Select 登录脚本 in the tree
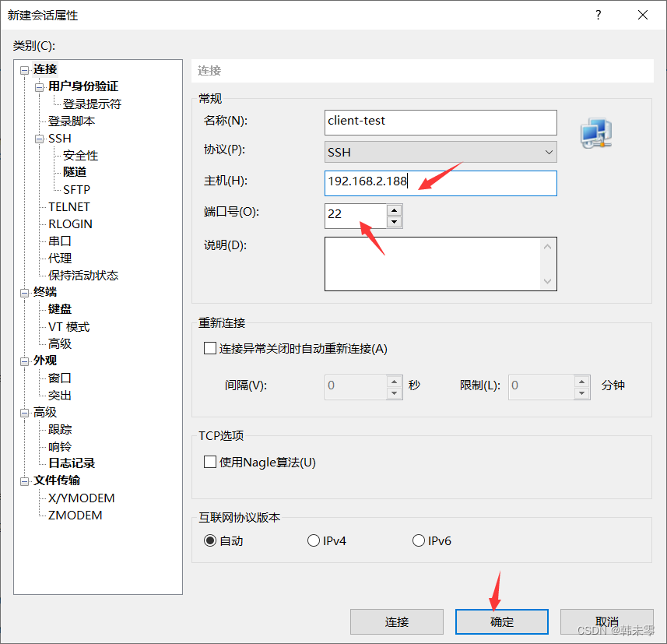Screen dimensions: 667x644 pos(72,121)
